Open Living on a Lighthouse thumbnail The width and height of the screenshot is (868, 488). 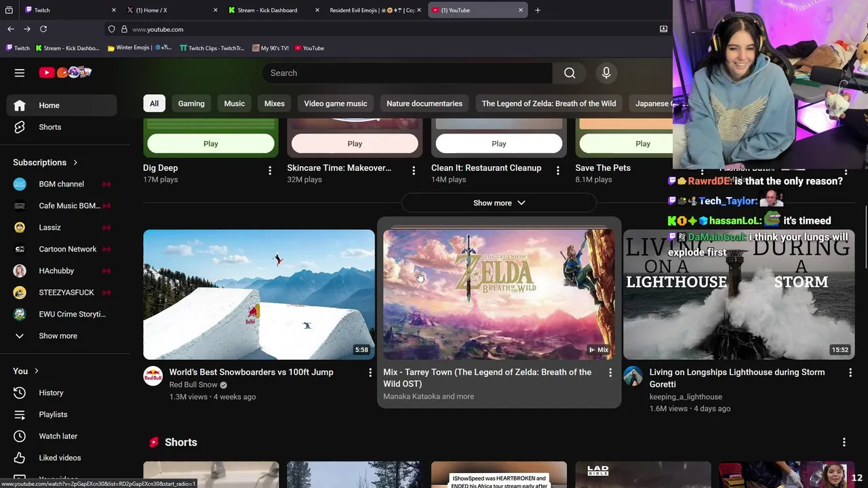[739, 294]
